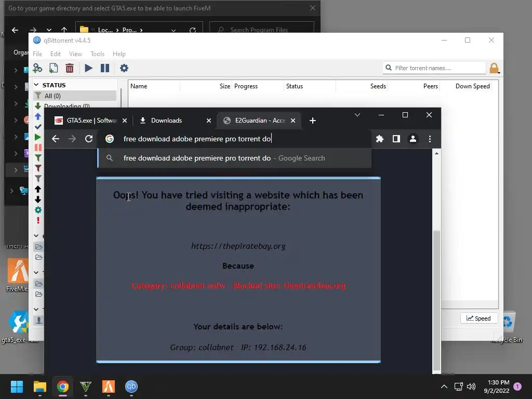Close the GTA5.exe Chrome tab
Viewport: 532px width, 399px height.
pos(125,121)
